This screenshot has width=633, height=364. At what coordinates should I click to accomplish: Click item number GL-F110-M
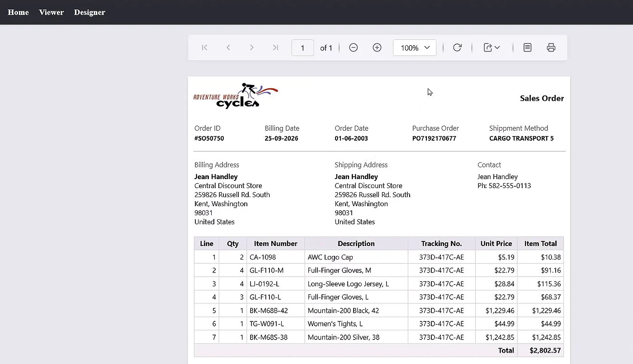[267, 270]
